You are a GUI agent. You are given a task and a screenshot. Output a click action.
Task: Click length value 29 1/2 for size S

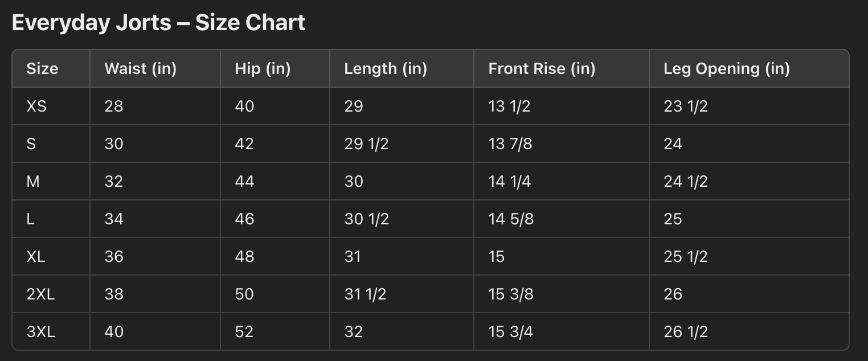pyautogui.click(x=366, y=143)
